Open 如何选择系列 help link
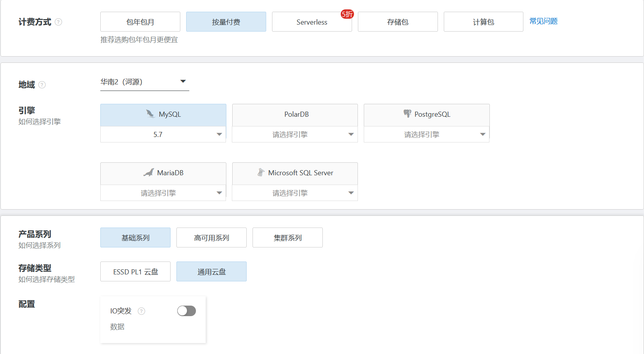644x354 pixels. point(40,245)
